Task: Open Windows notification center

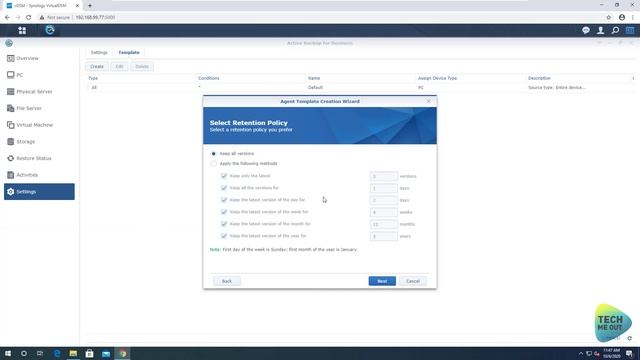Action: (629, 353)
